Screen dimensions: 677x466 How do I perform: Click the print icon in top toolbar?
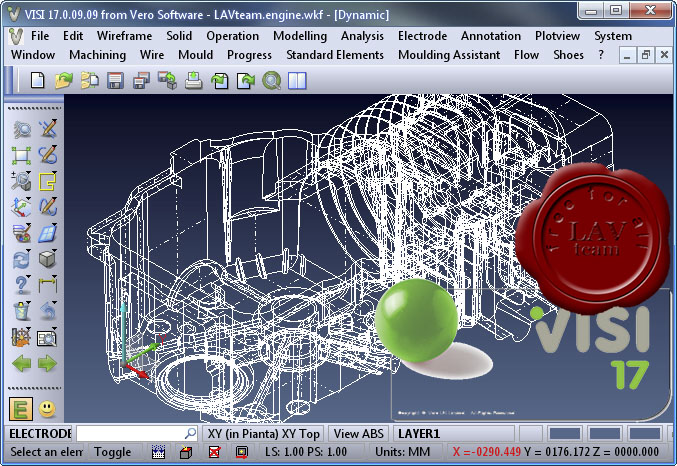pos(193,80)
